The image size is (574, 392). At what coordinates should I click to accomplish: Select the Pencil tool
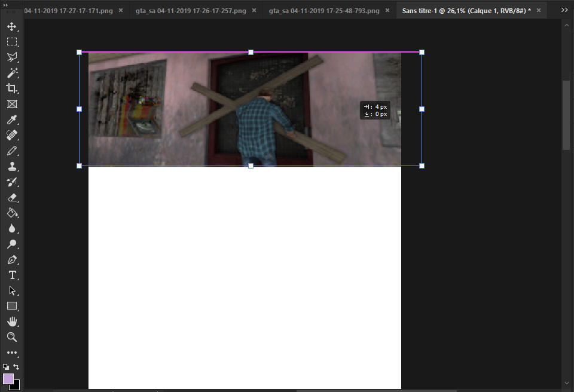[12, 151]
